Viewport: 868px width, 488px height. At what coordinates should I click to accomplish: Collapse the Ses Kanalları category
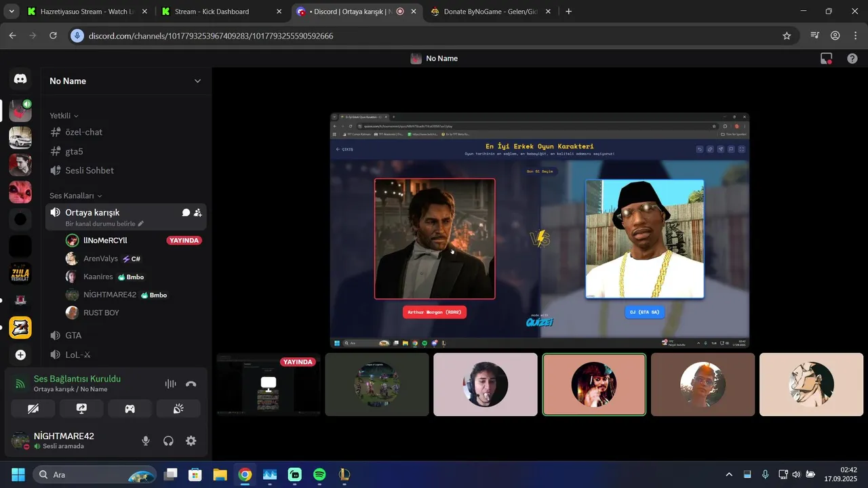coord(76,196)
